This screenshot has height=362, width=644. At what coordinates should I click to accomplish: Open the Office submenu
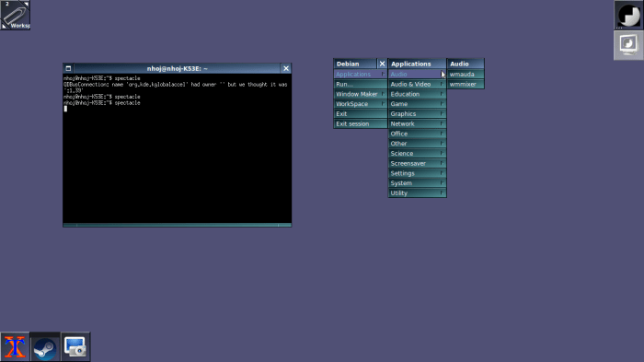coord(418,134)
